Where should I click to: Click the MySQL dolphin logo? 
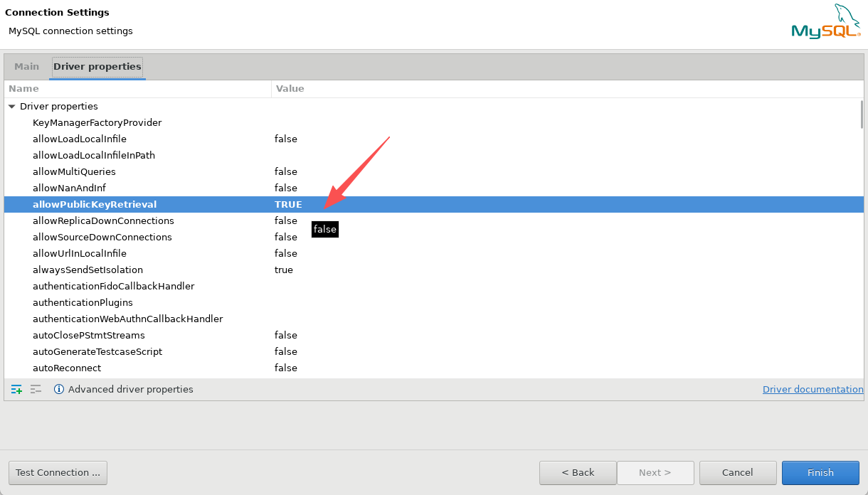[825, 22]
